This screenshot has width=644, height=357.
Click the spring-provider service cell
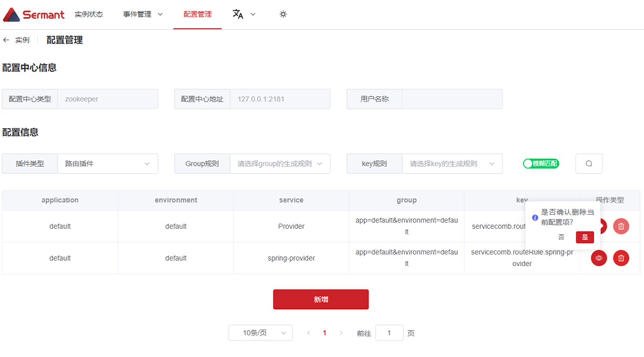291,258
